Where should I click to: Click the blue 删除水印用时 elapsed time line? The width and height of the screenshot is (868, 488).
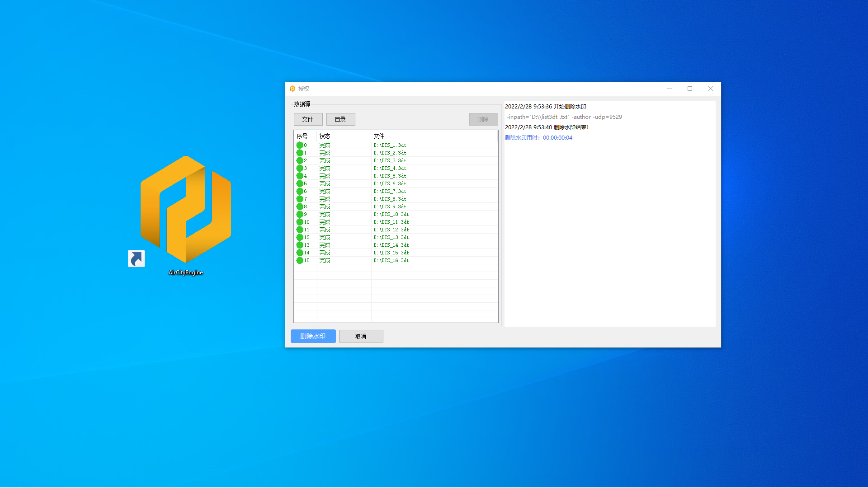click(538, 138)
